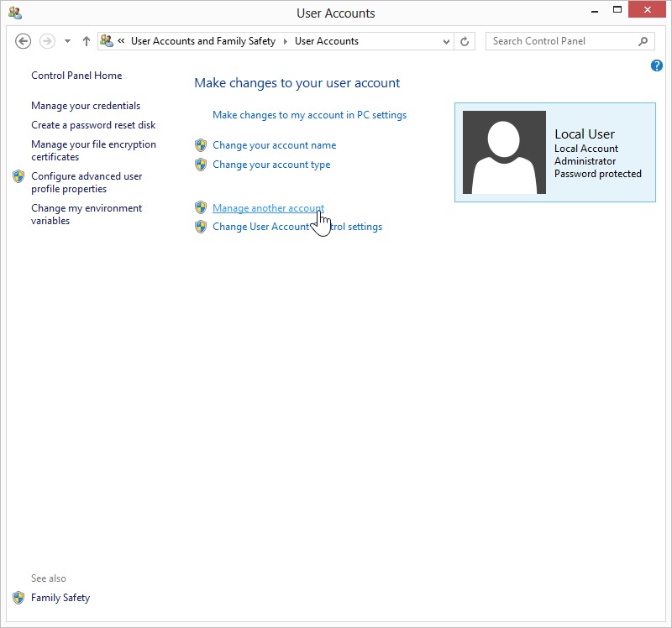The image size is (672, 628).
Task: Open the recent locations dropdown arrow
Action: click(x=67, y=41)
